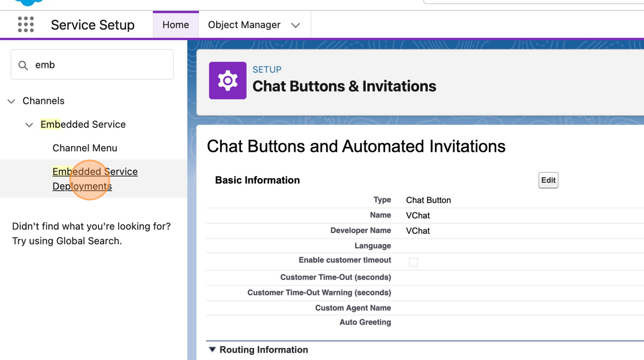Switch to the Home tab
Viewport: 644px width, 360px height.
pyautogui.click(x=176, y=25)
